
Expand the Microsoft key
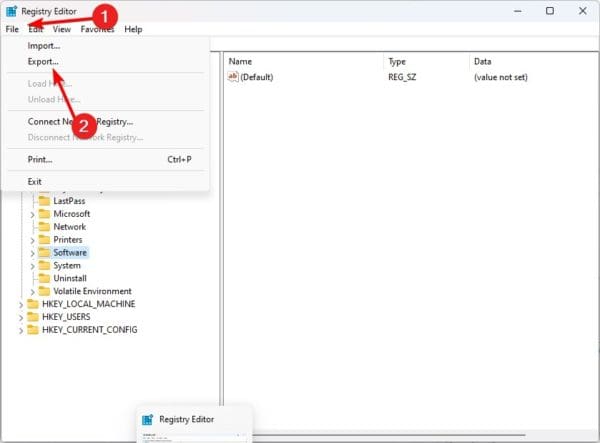click(33, 215)
